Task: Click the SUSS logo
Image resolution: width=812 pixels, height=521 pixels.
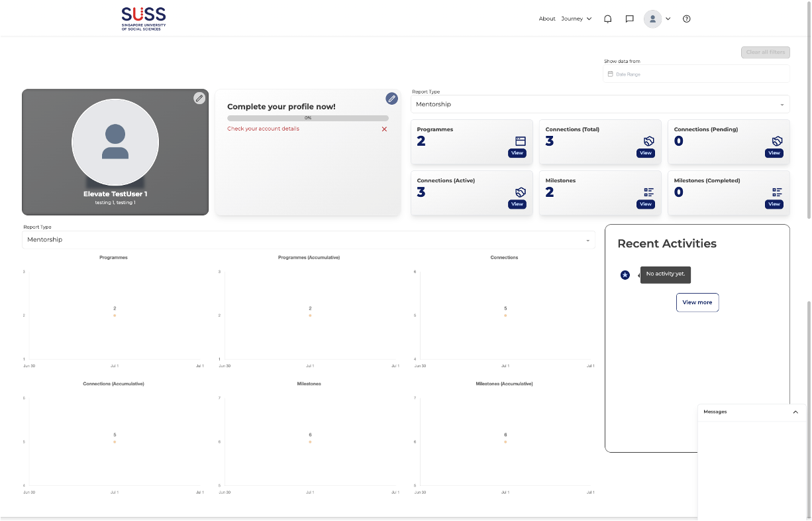Action: pyautogui.click(x=144, y=19)
